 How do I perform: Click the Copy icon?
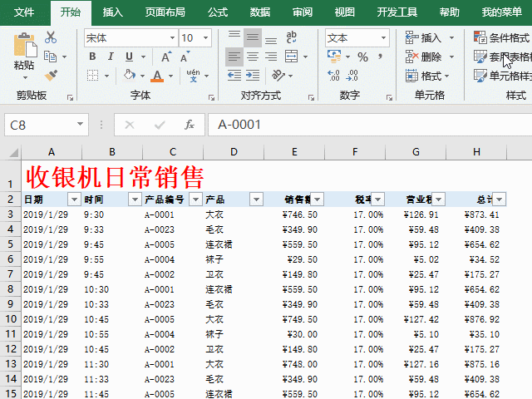tap(51, 57)
